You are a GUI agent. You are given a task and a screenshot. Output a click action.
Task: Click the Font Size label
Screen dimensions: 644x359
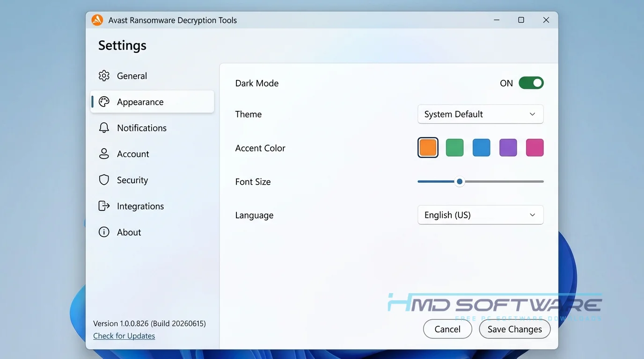tap(253, 182)
